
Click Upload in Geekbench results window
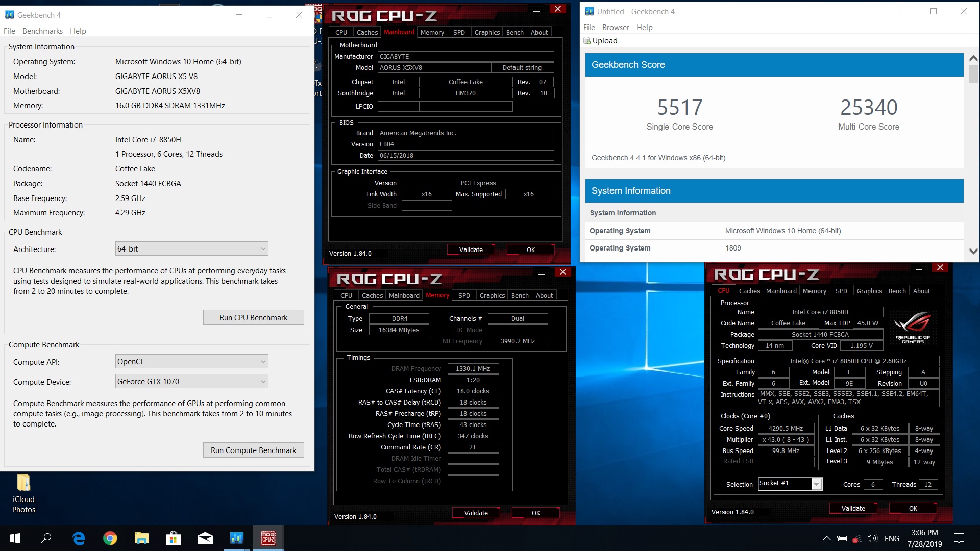pyautogui.click(x=601, y=41)
